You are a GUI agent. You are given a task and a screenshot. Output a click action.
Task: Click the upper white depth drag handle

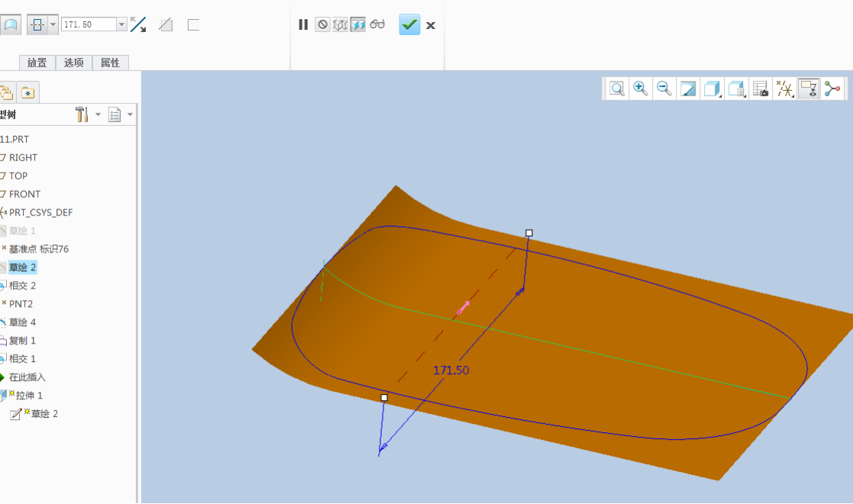click(528, 233)
